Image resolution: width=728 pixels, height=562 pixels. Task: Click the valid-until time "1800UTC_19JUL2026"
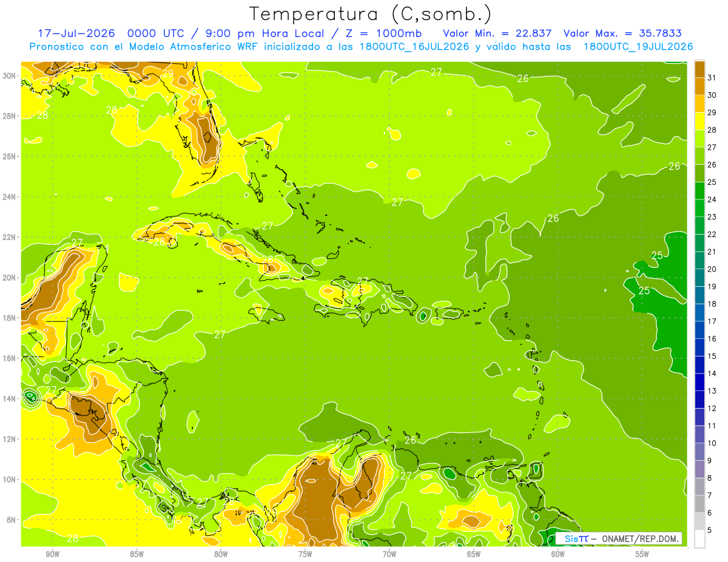click(638, 47)
